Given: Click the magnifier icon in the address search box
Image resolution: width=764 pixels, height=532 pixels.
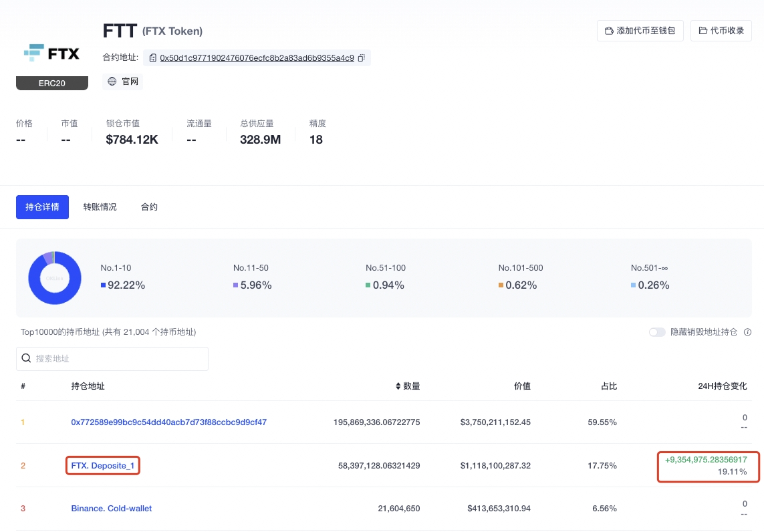Looking at the screenshot, I should tap(27, 359).
